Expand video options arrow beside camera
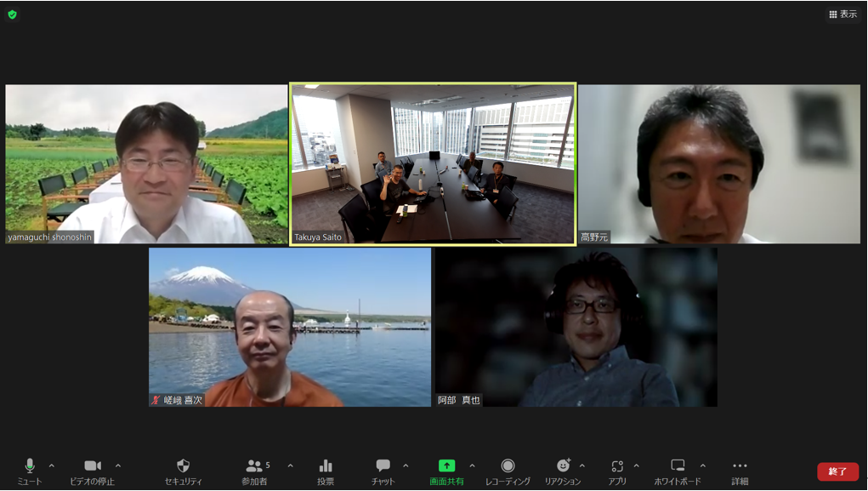 pos(118,465)
